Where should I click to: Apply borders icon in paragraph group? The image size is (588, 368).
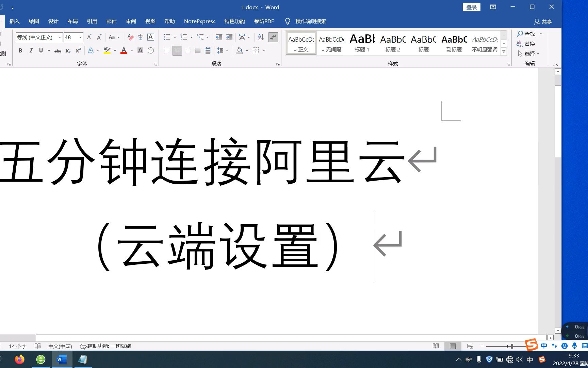[x=256, y=50]
